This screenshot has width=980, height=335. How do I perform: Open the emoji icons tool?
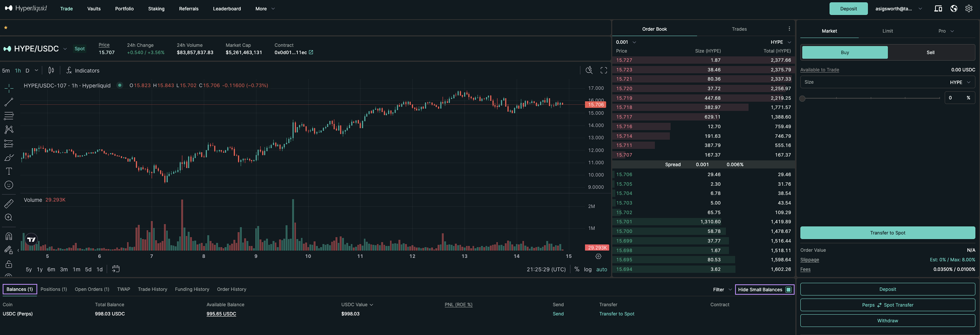click(x=9, y=185)
